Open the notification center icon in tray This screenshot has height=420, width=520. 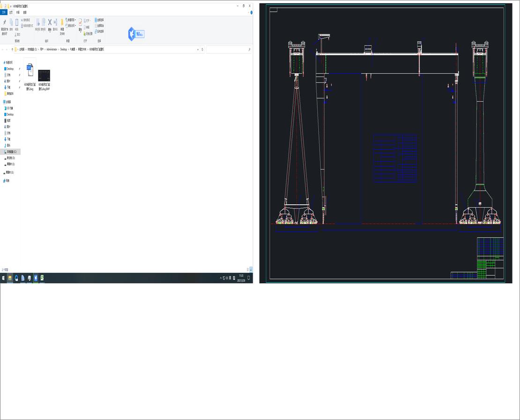click(249, 278)
